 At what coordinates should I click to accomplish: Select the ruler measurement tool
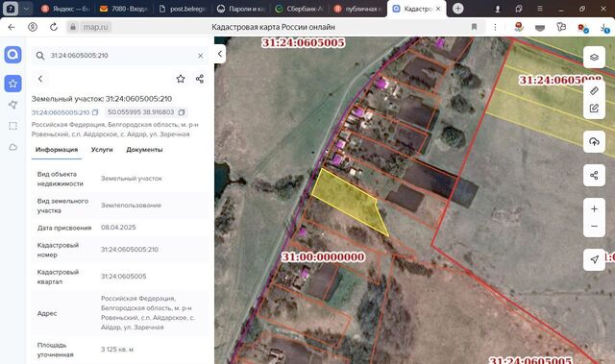[x=594, y=91]
